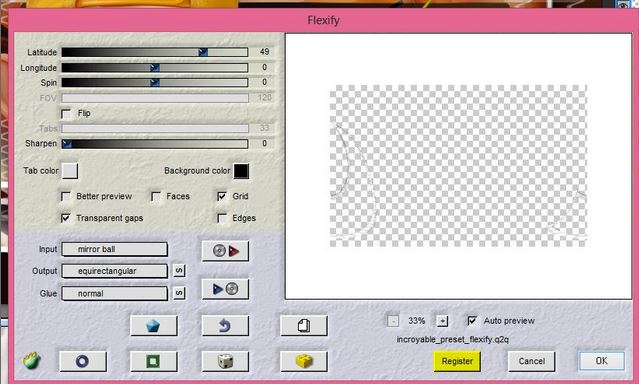Click the copy pages icon button

(304, 326)
